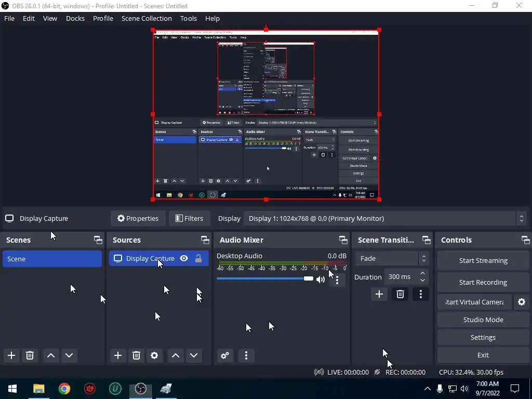Open View menu
The image size is (532, 399).
[x=50, y=18]
